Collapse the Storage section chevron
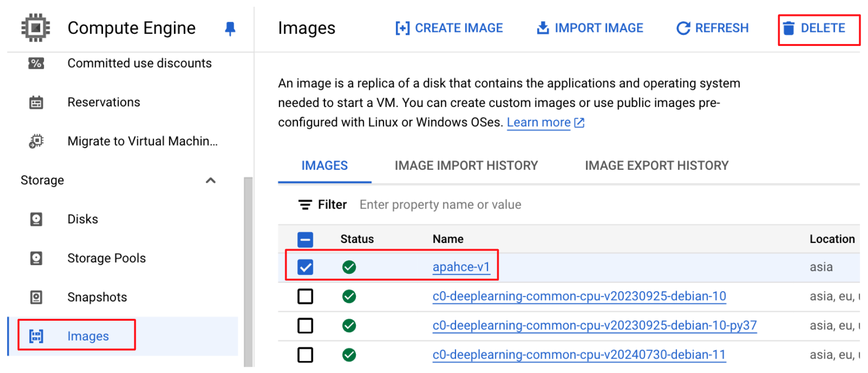Viewport: 868px width, 373px height. point(210,180)
